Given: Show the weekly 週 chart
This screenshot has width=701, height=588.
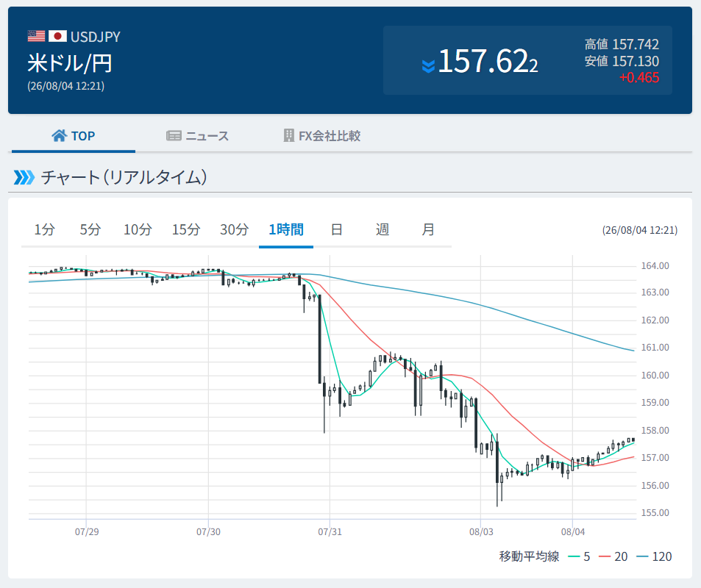Looking at the screenshot, I should coord(382,229).
